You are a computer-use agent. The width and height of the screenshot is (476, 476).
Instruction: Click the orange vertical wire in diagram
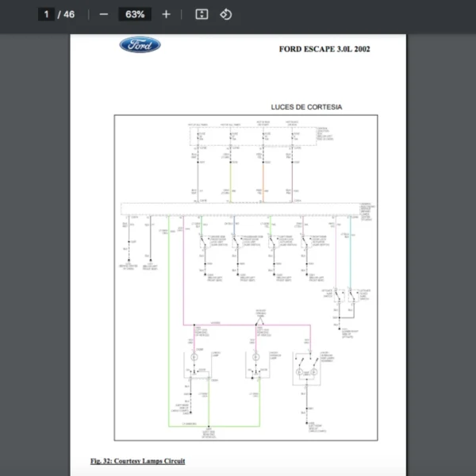pos(262,178)
